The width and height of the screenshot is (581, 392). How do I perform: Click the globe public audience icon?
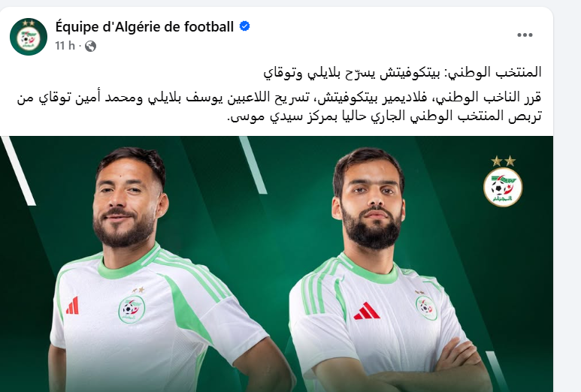90,46
